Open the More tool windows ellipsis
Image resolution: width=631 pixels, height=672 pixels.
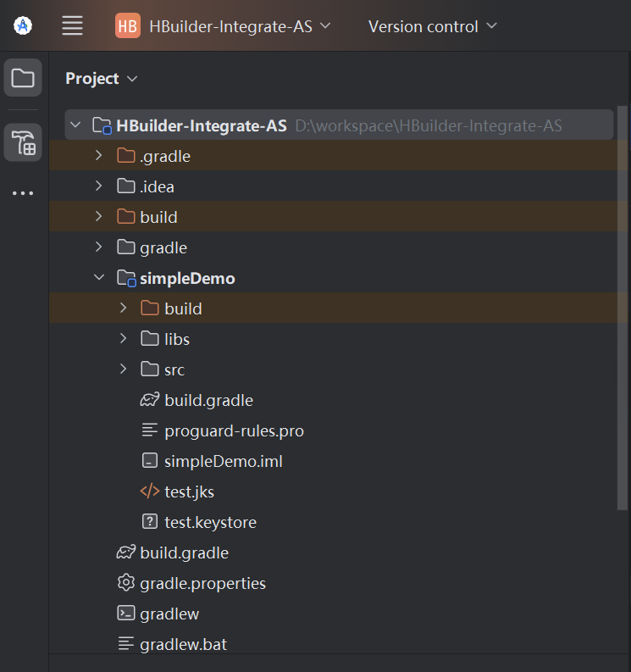(x=23, y=193)
